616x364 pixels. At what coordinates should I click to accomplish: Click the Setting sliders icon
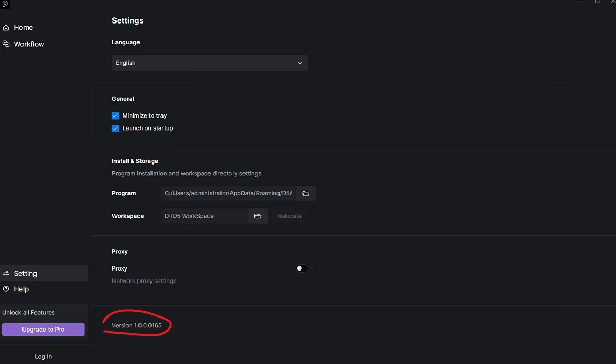point(6,273)
